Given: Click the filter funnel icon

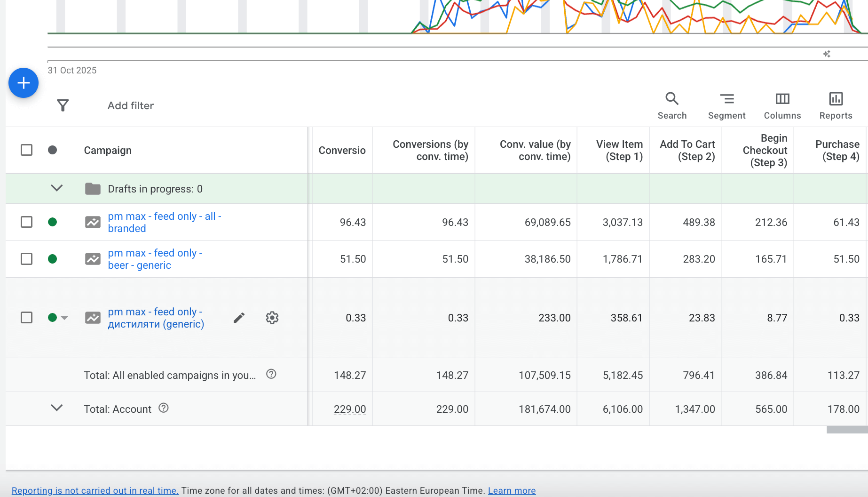Looking at the screenshot, I should (x=63, y=105).
